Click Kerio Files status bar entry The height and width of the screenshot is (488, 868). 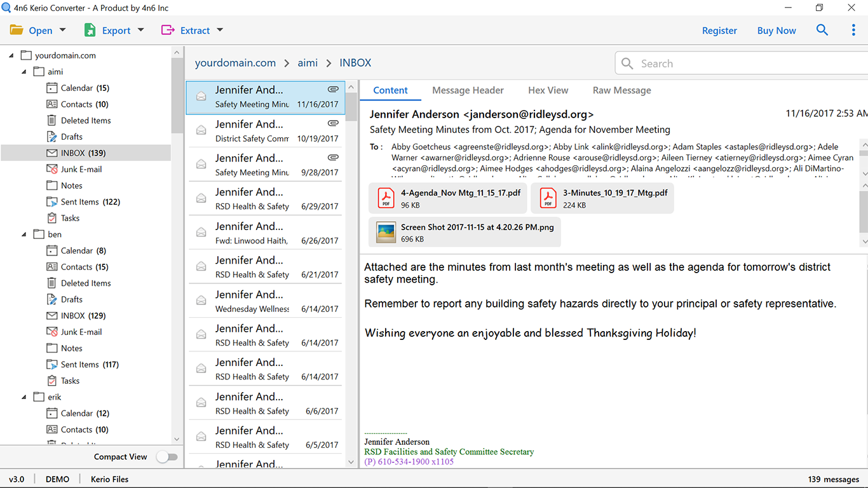click(x=110, y=479)
